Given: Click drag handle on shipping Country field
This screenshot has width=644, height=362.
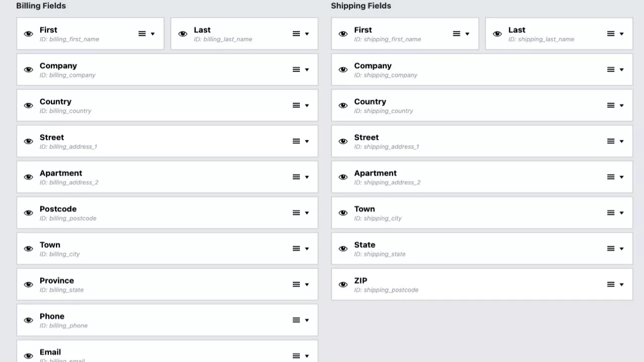Looking at the screenshot, I should (x=611, y=106).
